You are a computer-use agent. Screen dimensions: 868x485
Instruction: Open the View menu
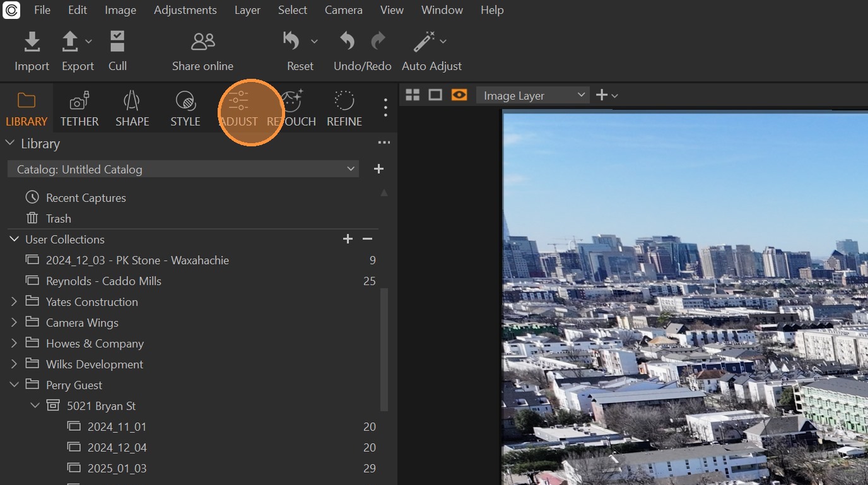point(392,10)
